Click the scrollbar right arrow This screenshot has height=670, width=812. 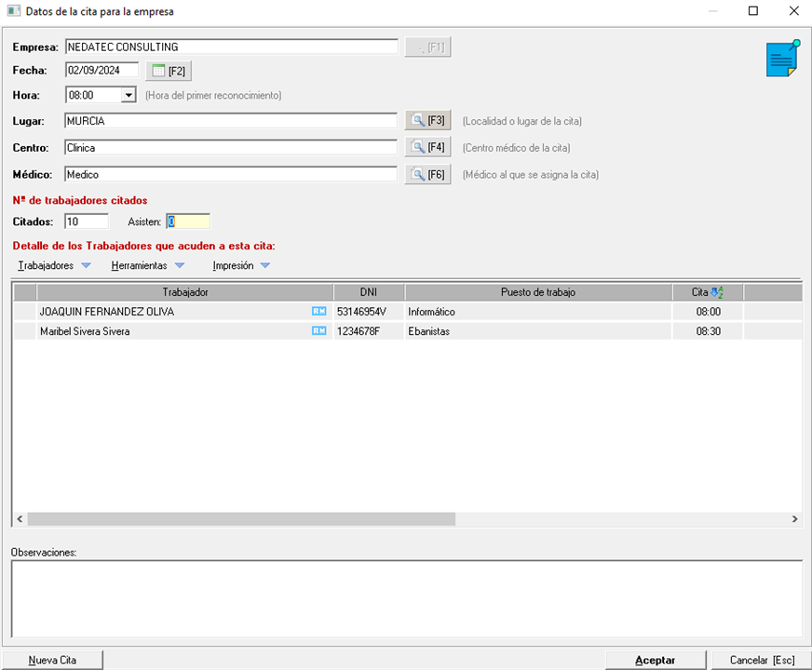(795, 519)
